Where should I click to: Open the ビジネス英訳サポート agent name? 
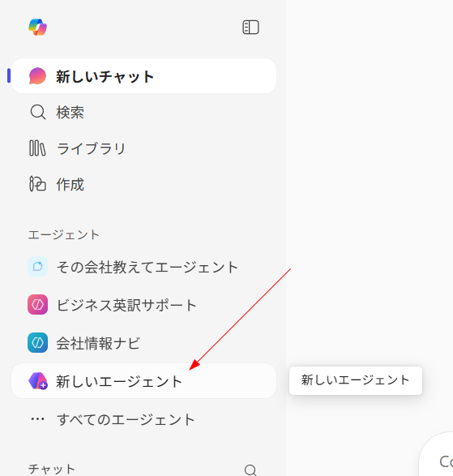(127, 305)
